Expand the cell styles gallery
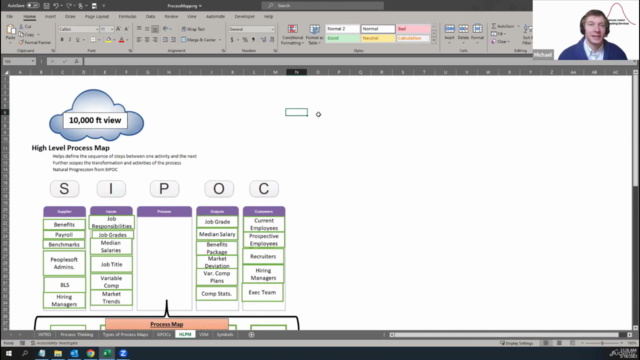640x360 pixels. click(434, 41)
